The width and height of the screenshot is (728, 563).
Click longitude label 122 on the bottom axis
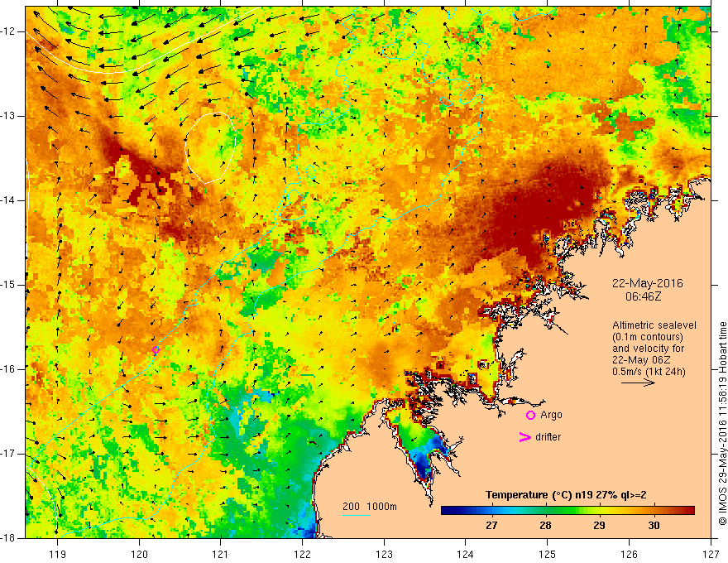tap(302, 554)
